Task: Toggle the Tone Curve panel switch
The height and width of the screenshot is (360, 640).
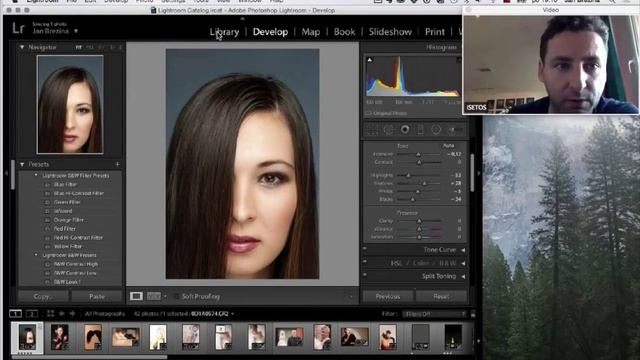Action: (x=365, y=248)
